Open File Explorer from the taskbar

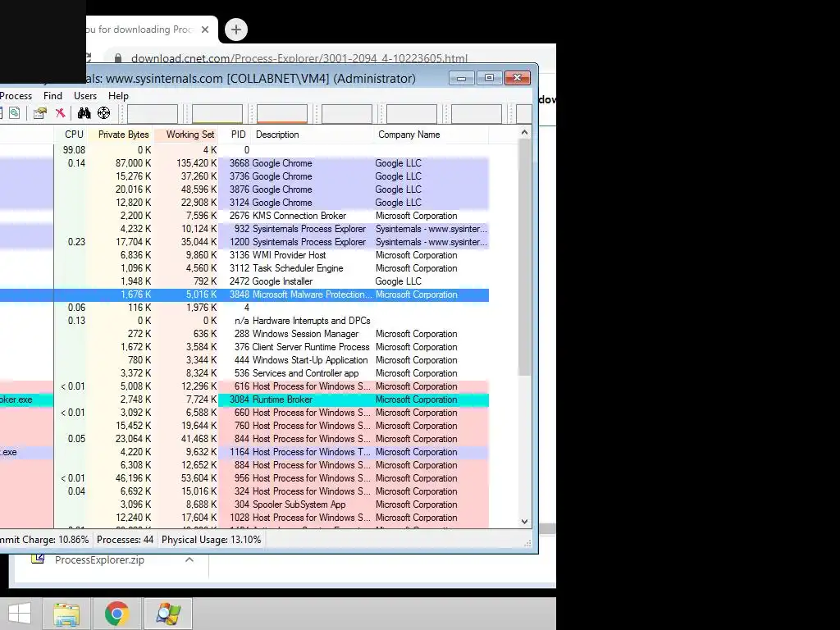[x=66, y=614]
